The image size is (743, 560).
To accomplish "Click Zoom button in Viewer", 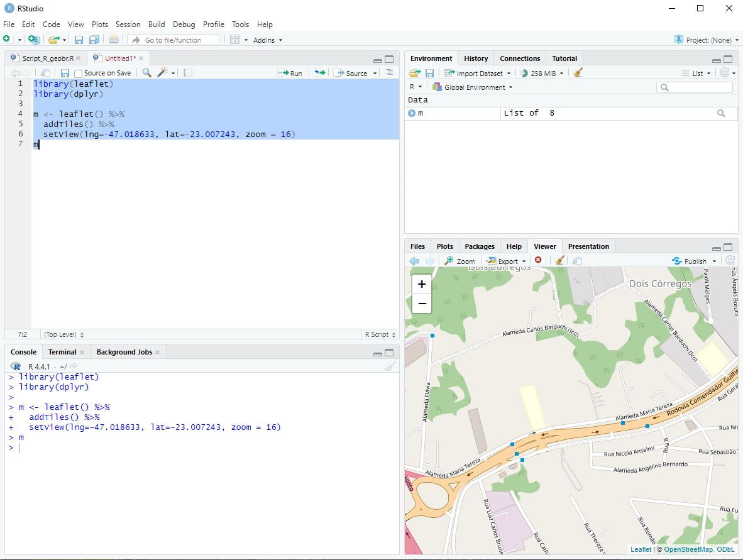I will click(x=460, y=261).
